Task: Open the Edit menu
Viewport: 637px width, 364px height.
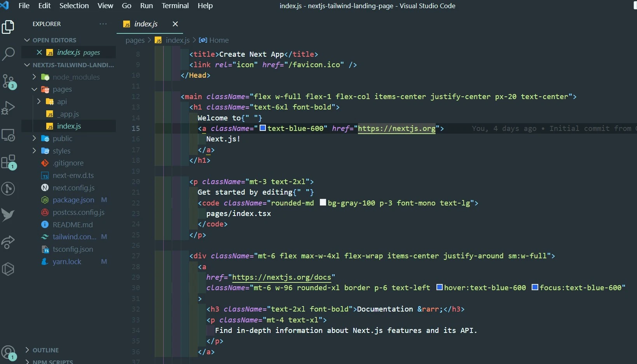Action: pos(44,6)
